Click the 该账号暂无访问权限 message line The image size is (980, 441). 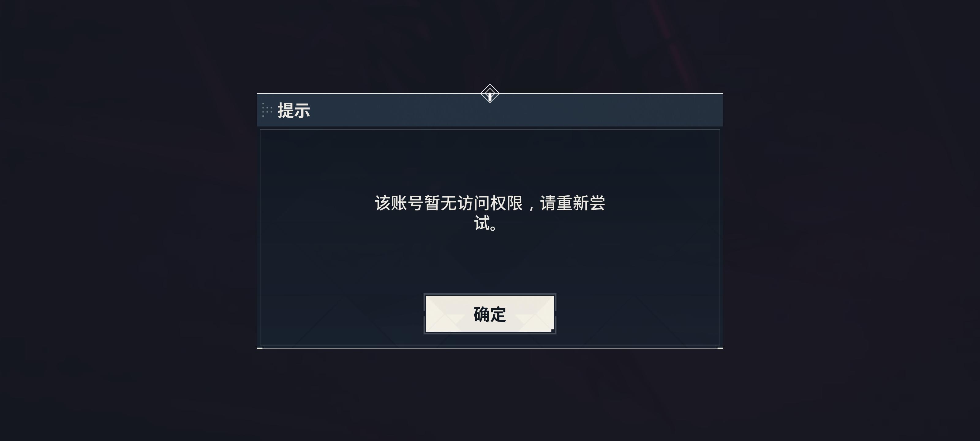pyautogui.click(x=490, y=203)
